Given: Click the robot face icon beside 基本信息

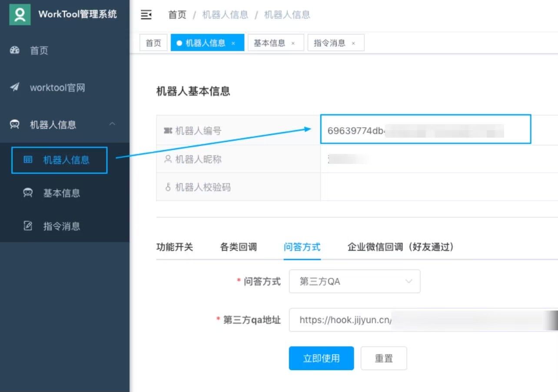Looking at the screenshot, I should point(28,193).
